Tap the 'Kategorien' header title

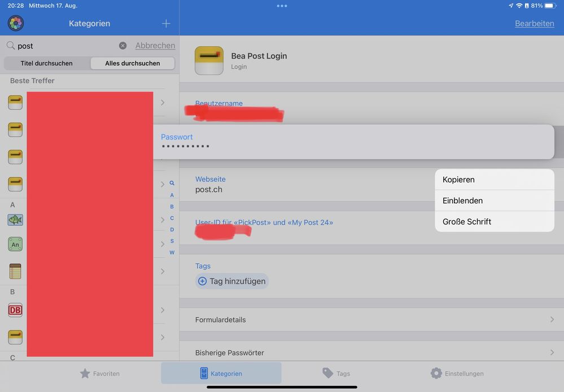click(x=90, y=23)
